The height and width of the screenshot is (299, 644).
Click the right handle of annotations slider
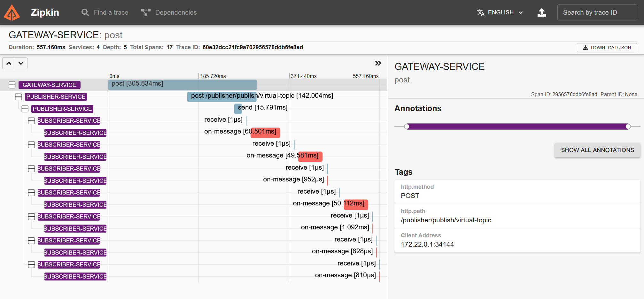(x=628, y=126)
